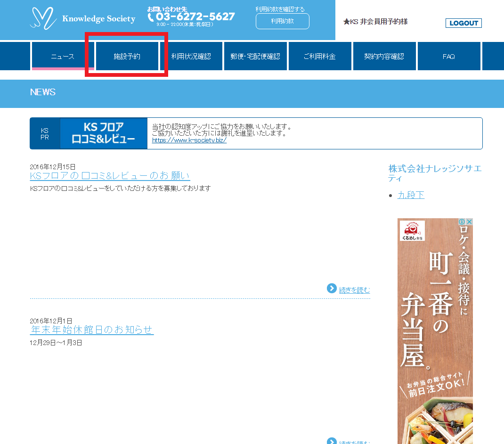Open the ニュース tab
This screenshot has height=444, width=504.
pos(63,56)
